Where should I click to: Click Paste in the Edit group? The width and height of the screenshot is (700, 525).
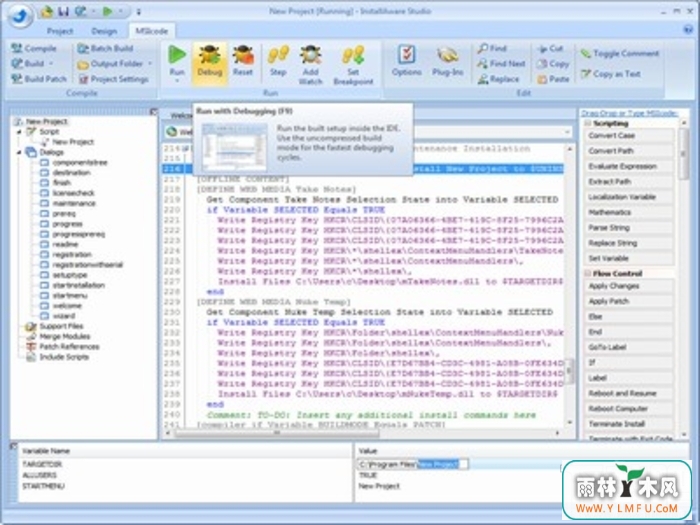[x=553, y=79]
